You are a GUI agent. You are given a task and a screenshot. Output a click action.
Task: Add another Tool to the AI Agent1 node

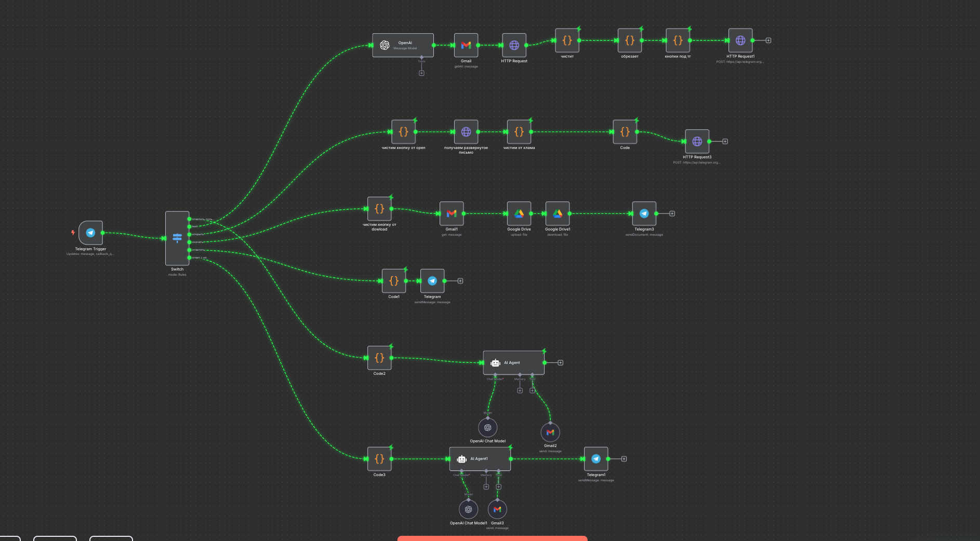click(498, 487)
